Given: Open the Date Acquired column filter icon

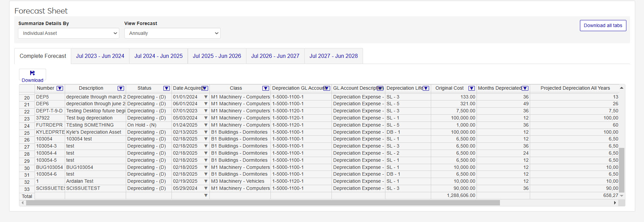Looking at the screenshot, I should [204, 88].
